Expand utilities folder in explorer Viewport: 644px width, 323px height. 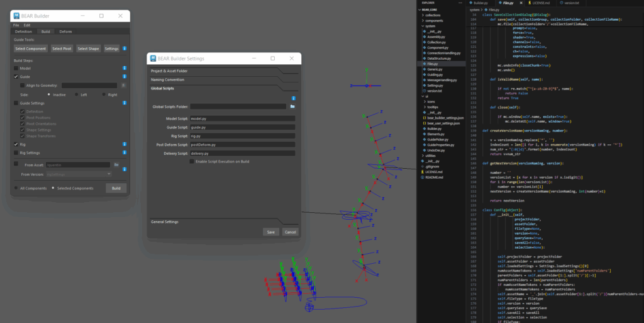click(x=430, y=156)
